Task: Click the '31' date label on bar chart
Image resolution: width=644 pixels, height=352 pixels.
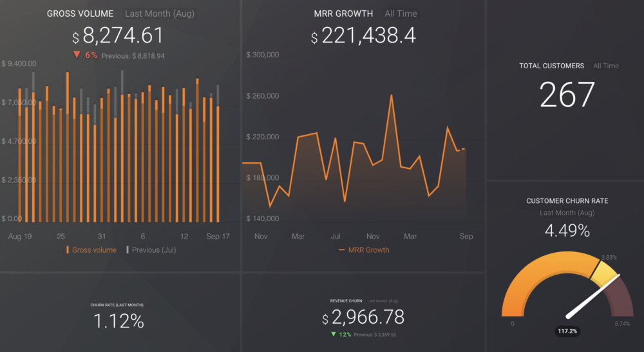Action: 102,236
